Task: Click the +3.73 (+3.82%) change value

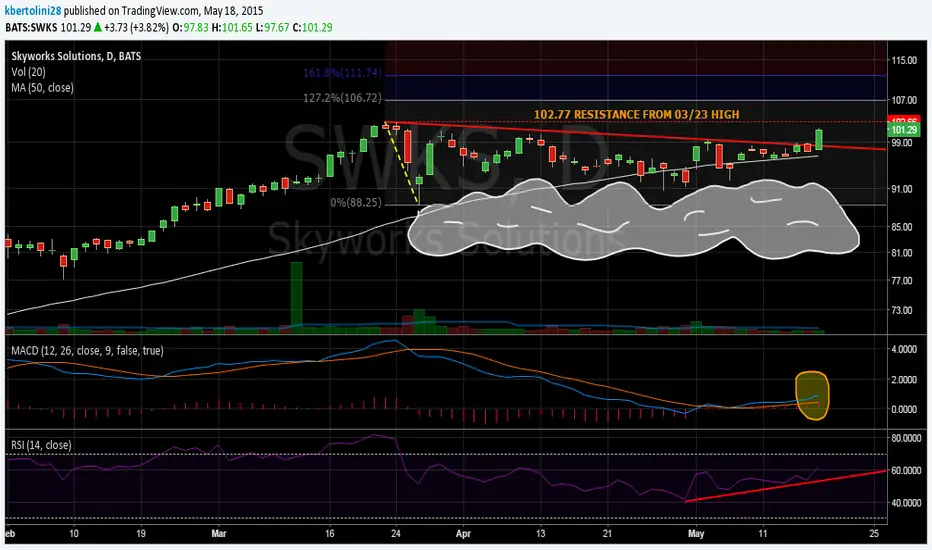Action: [136, 27]
